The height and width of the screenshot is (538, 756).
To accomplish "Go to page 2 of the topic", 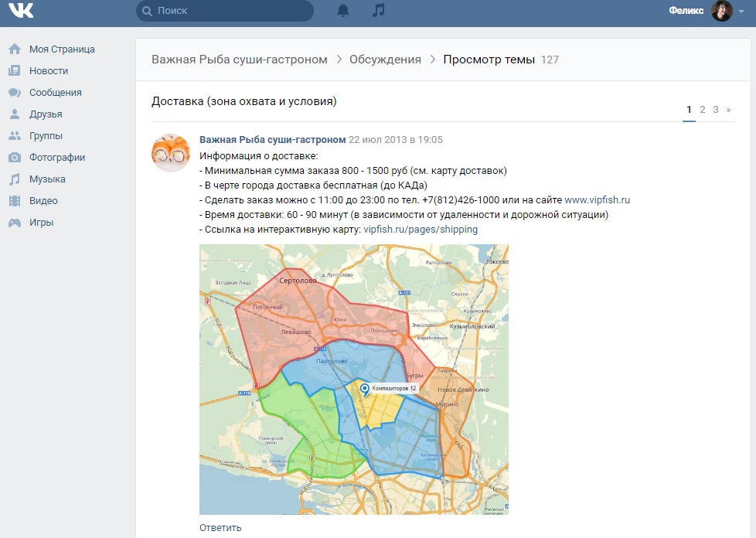I will pos(703,110).
